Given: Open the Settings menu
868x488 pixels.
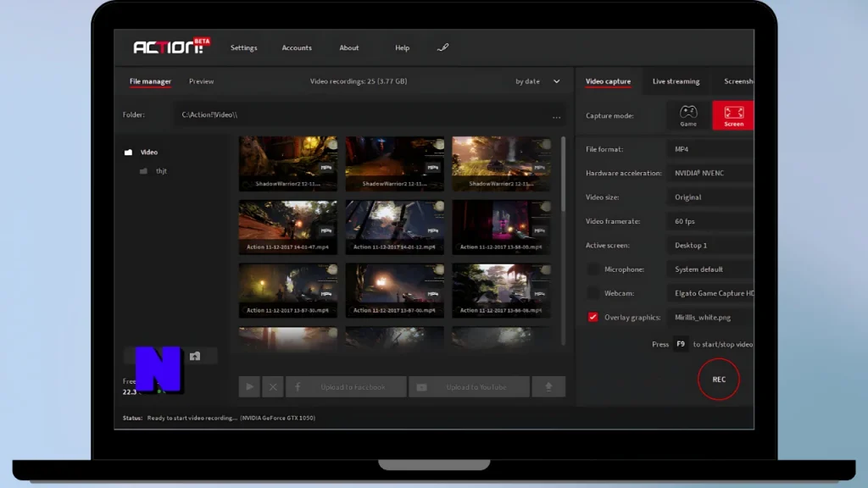Looking at the screenshot, I should [x=243, y=47].
